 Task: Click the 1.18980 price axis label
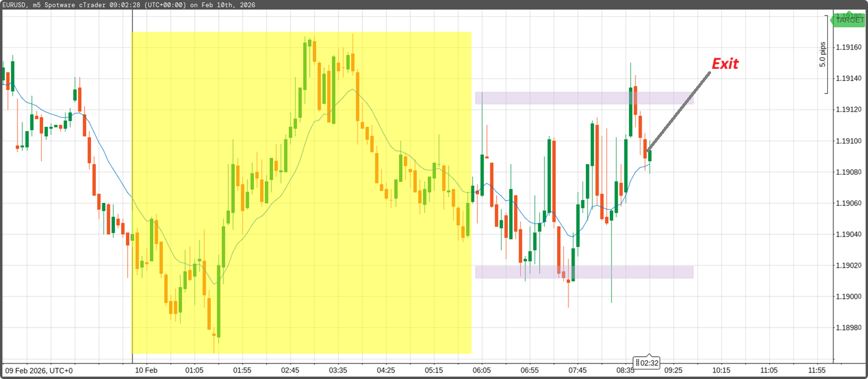[x=849, y=328]
